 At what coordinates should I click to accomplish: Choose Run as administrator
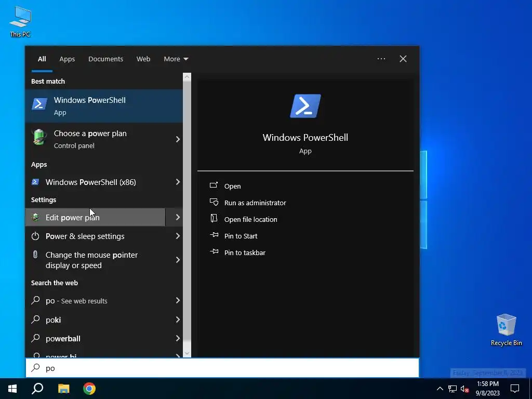pyautogui.click(x=255, y=203)
